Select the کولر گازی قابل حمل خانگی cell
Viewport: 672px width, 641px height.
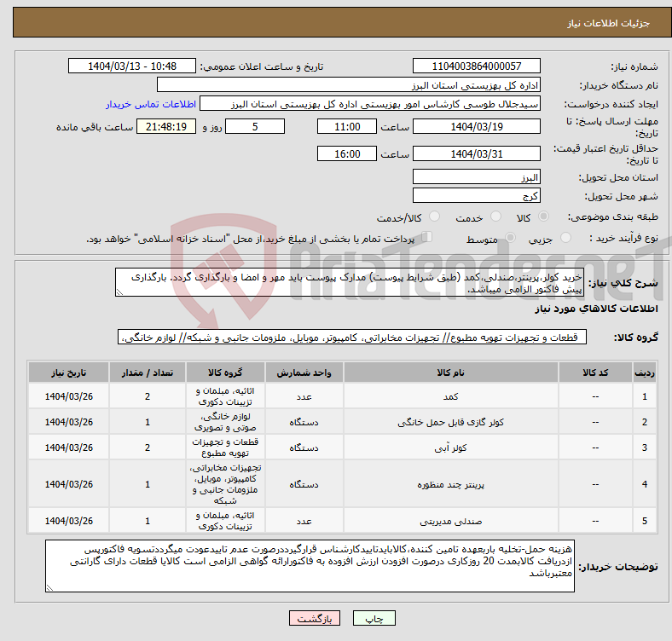tap(451, 422)
